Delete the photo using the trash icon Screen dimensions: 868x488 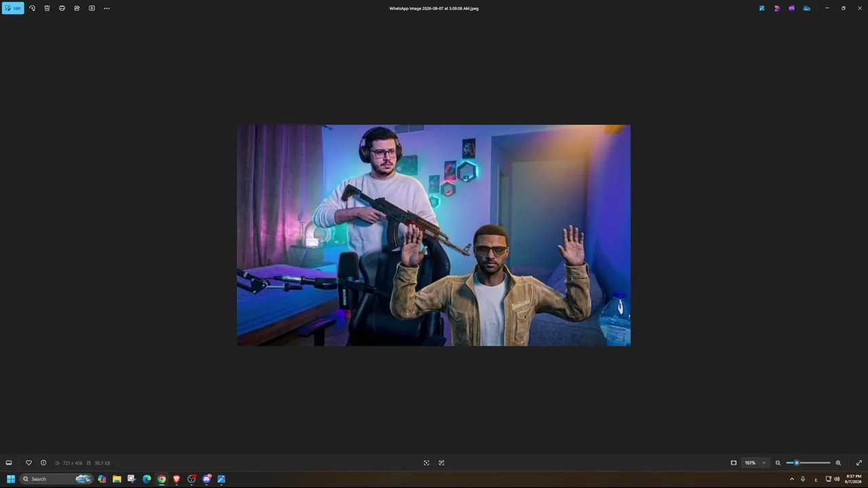click(47, 8)
